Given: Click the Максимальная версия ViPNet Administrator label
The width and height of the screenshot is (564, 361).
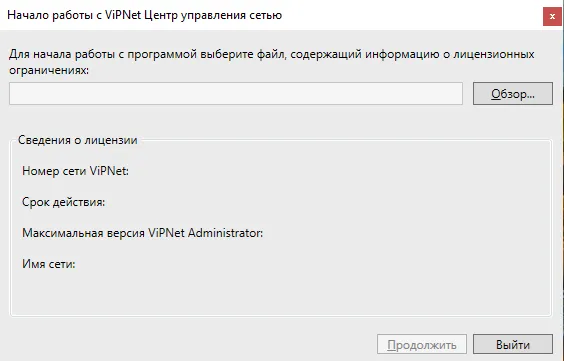Looking at the screenshot, I should point(142,233).
